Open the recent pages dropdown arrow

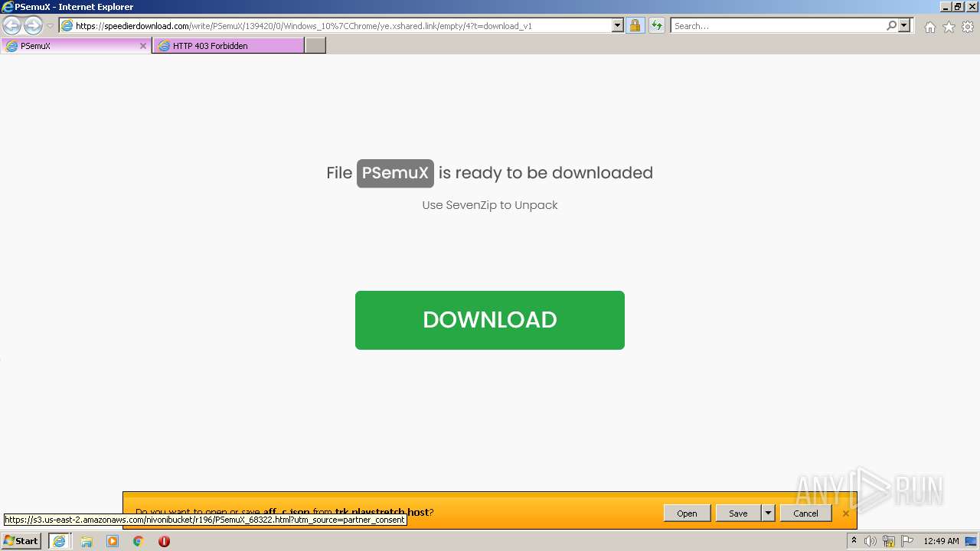(50, 26)
